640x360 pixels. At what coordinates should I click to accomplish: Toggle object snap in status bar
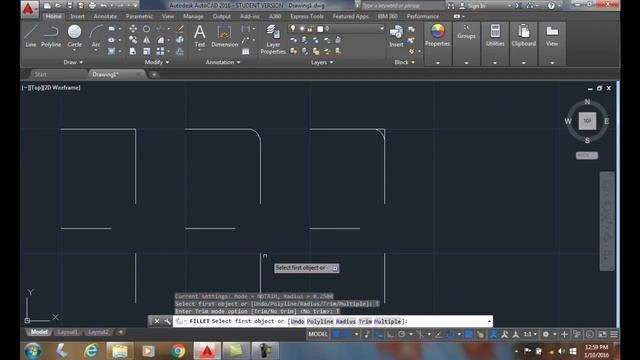point(451,334)
